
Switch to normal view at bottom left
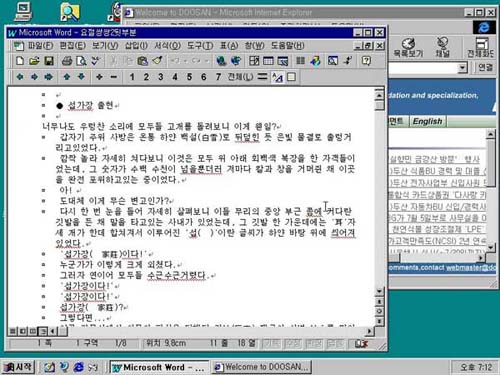point(12,331)
